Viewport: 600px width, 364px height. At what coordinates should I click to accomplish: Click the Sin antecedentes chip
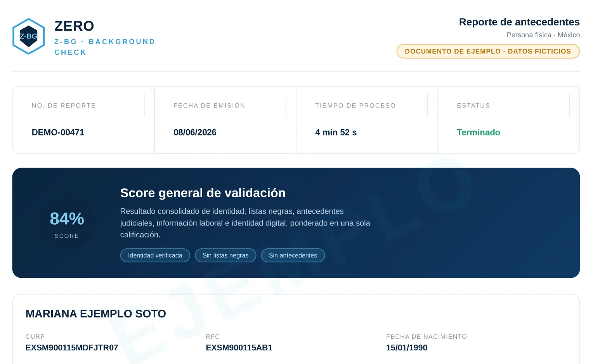click(x=293, y=255)
